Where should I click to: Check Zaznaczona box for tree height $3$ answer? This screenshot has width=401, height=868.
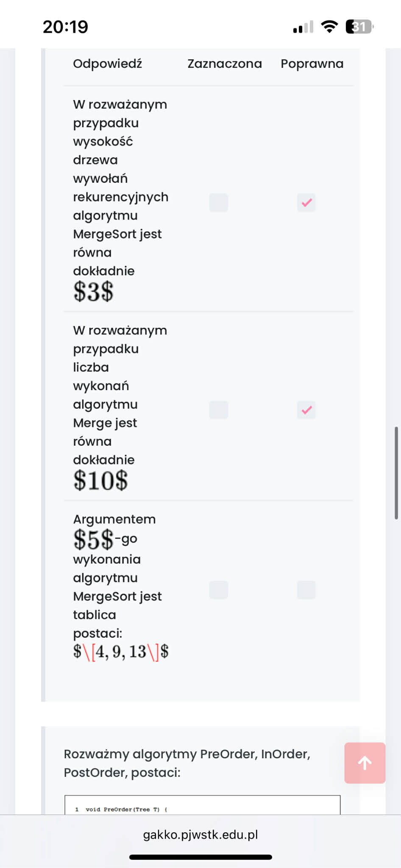coord(219,203)
